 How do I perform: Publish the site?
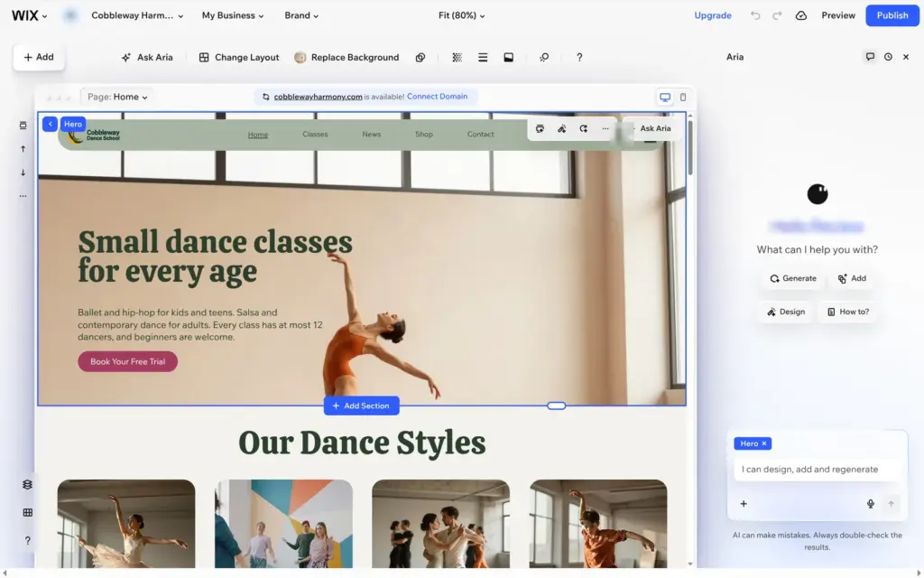892,15
